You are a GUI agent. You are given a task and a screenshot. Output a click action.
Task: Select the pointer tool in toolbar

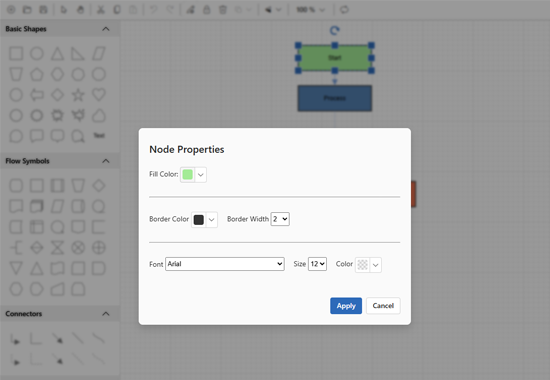(x=63, y=10)
